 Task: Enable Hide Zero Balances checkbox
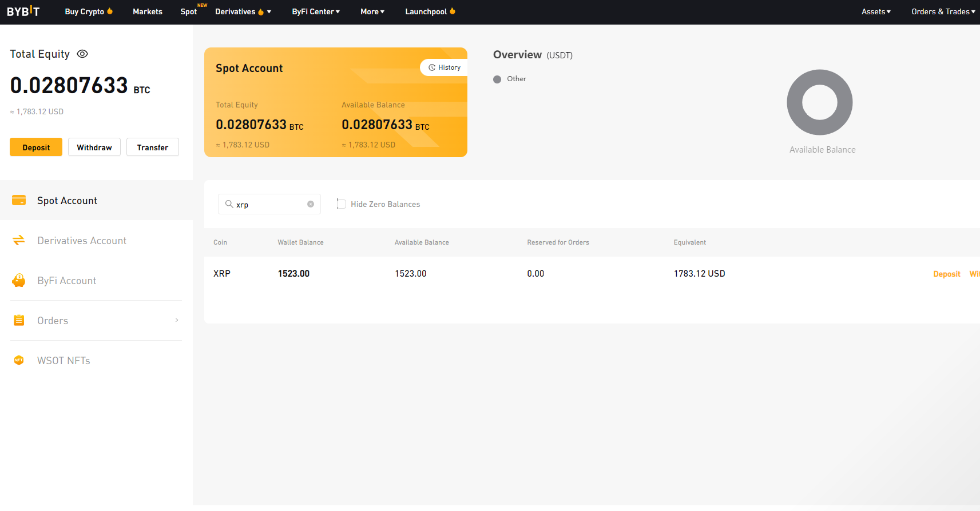click(x=342, y=204)
